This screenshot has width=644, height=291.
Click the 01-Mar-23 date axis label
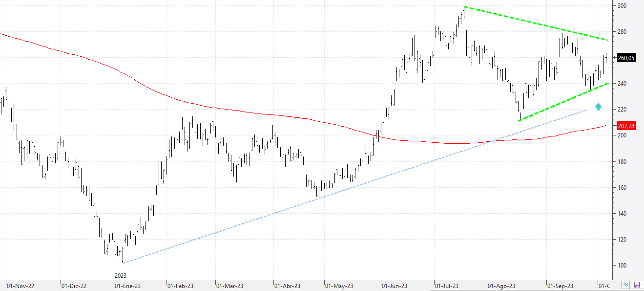pos(229,285)
